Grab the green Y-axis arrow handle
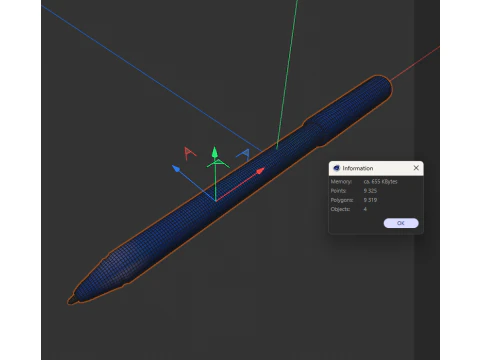Viewport: 480px width, 360px height. pyautogui.click(x=215, y=152)
